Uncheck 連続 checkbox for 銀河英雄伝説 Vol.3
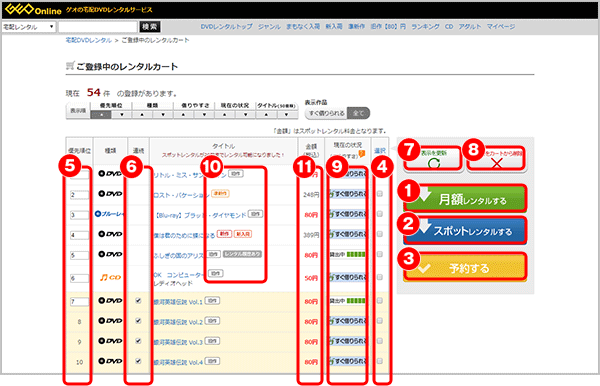The height and width of the screenshot is (386, 600). click(x=138, y=341)
